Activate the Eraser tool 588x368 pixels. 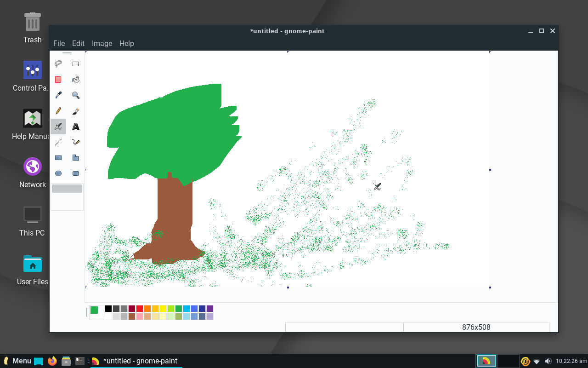click(58, 79)
